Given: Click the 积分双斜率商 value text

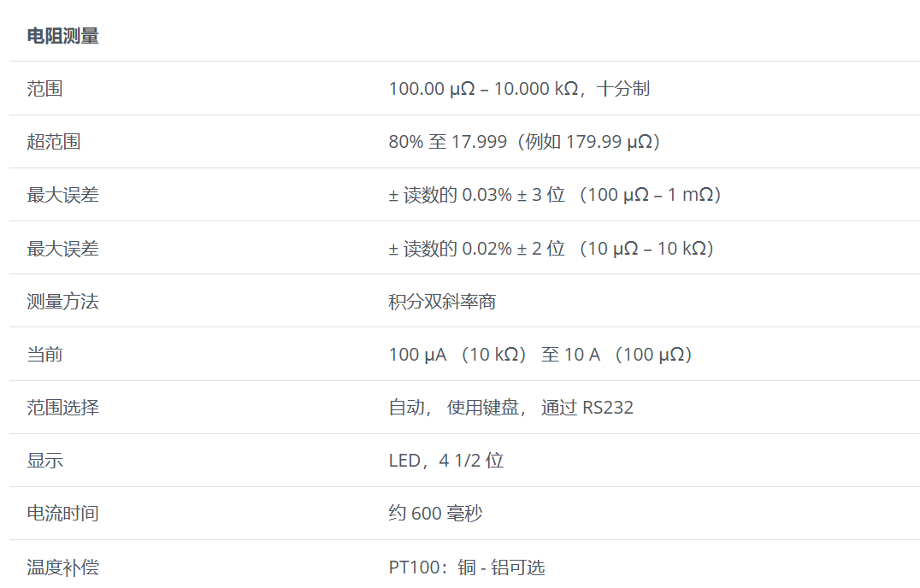Looking at the screenshot, I should click(x=442, y=302).
